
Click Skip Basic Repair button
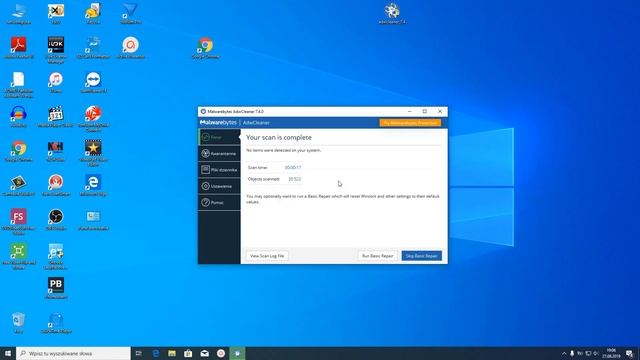(422, 256)
